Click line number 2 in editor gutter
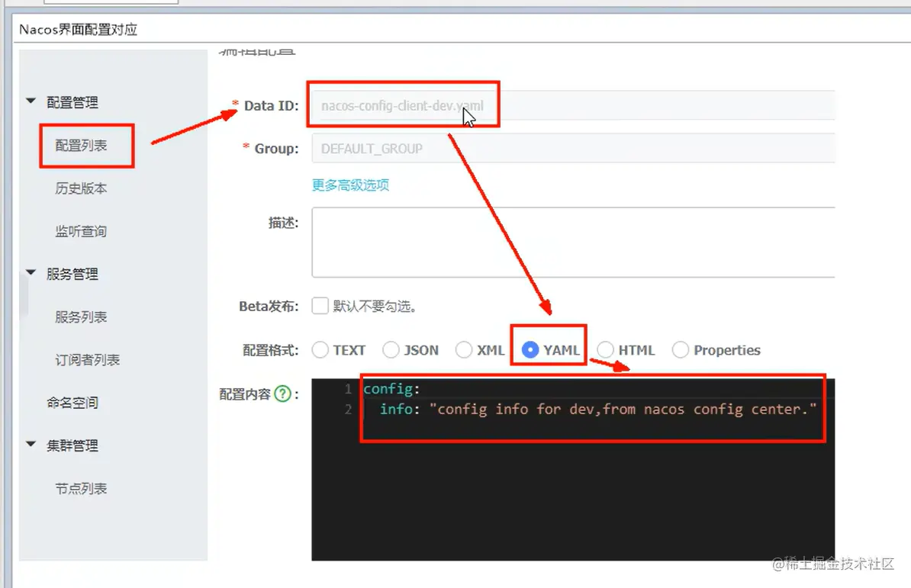911x588 pixels. tap(348, 410)
